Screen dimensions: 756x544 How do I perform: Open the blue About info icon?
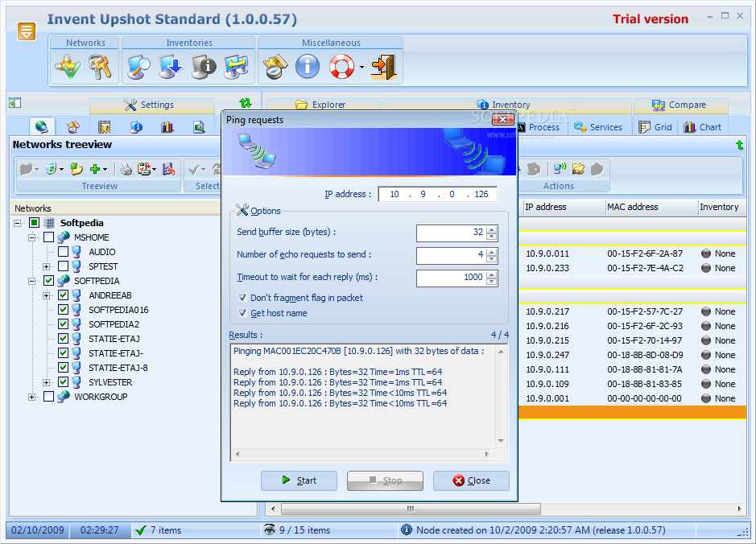tap(308, 67)
